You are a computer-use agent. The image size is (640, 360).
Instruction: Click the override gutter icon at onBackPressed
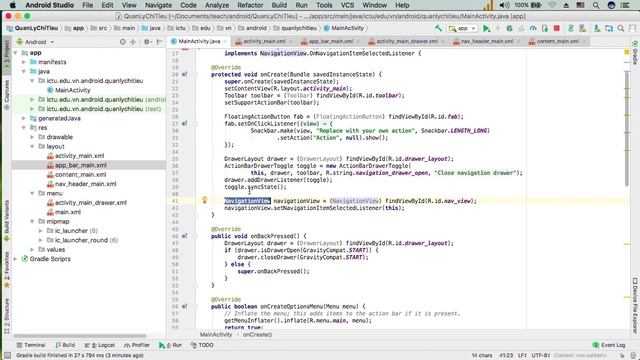click(184, 236)
